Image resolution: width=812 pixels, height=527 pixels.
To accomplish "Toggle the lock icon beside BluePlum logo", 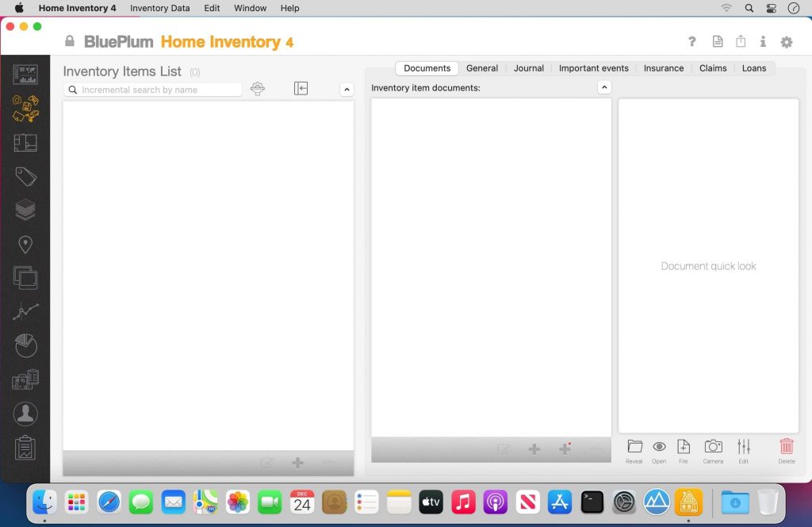I will pos(70,41).
